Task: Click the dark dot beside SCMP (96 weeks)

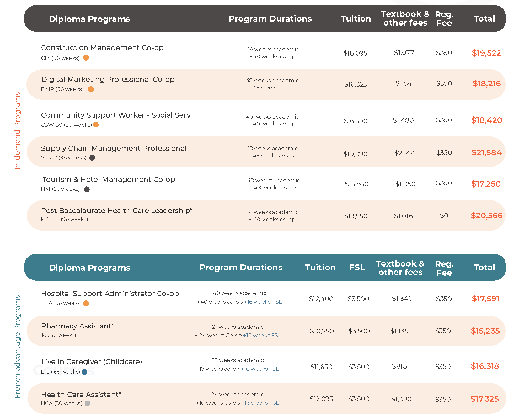Action: click(x=92, y=158)
